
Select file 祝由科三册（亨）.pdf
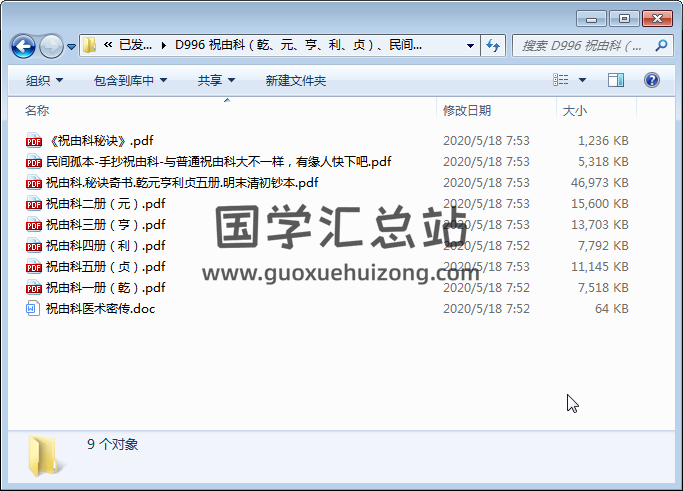(x=105, y=225)
